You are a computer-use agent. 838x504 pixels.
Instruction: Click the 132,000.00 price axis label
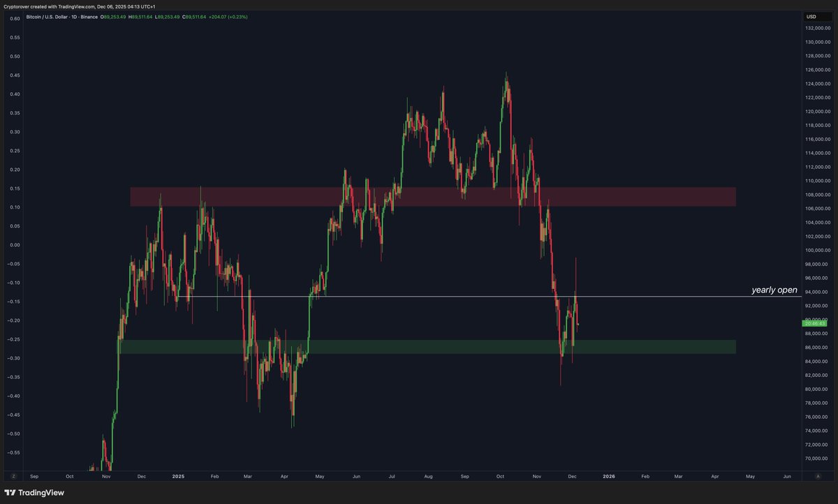(818, 29)
